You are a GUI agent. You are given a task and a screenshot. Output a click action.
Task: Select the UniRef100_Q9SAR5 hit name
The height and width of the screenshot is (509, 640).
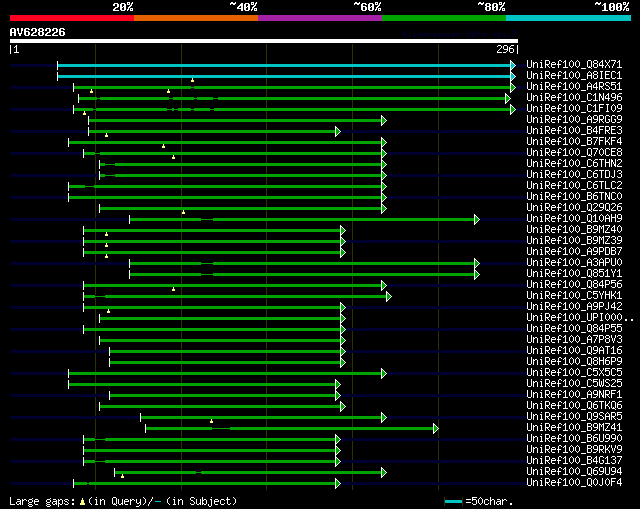point(574,417)
